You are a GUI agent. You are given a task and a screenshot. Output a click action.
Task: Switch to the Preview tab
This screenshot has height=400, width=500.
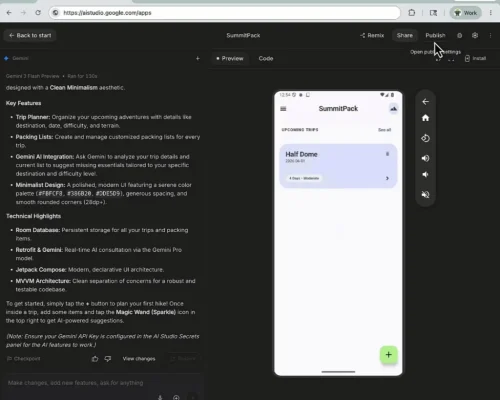tap(230, 58)
